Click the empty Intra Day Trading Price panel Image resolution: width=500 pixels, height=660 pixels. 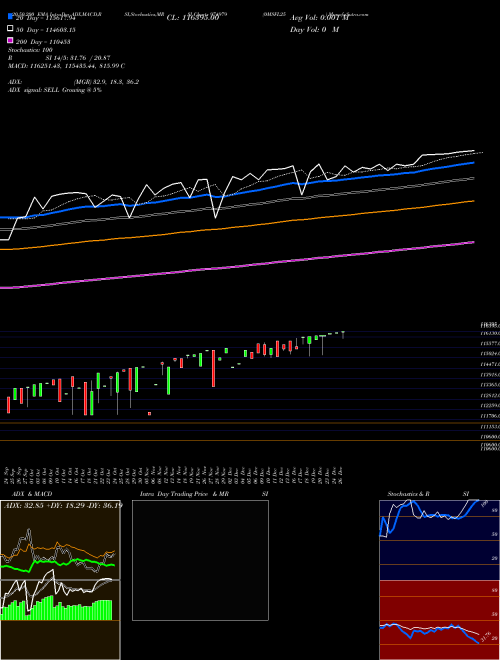200,560
